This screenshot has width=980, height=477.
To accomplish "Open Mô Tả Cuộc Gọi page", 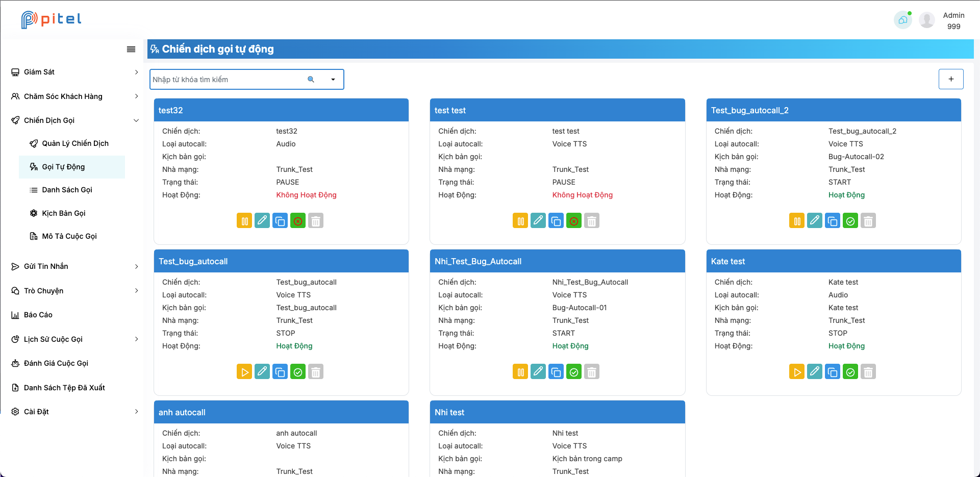I will point(72,236).
